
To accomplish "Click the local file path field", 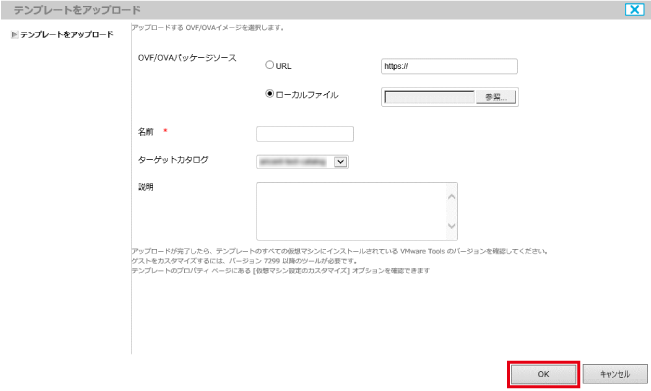I will point(429,97).
